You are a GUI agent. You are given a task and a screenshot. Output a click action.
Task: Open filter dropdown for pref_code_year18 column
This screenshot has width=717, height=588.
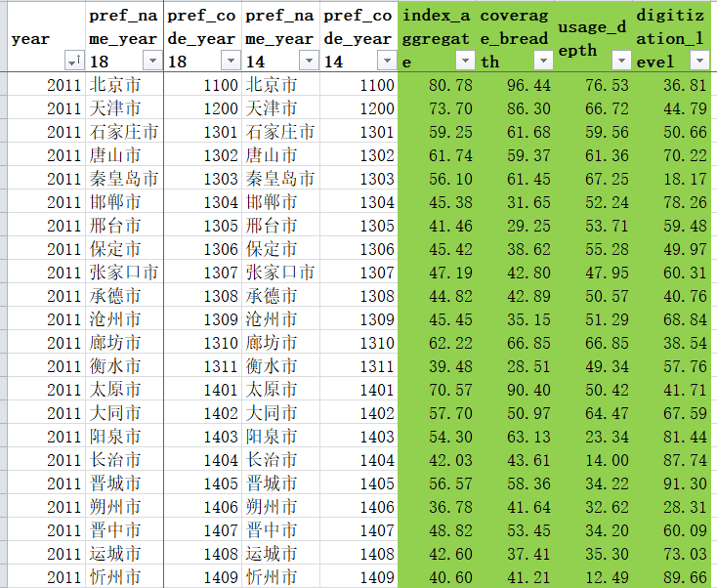(231, 61)
